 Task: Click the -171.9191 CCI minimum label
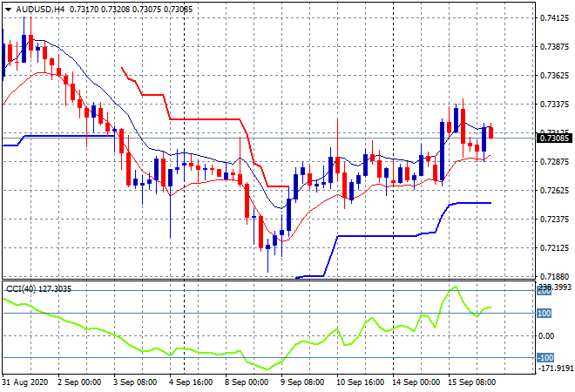555,368
